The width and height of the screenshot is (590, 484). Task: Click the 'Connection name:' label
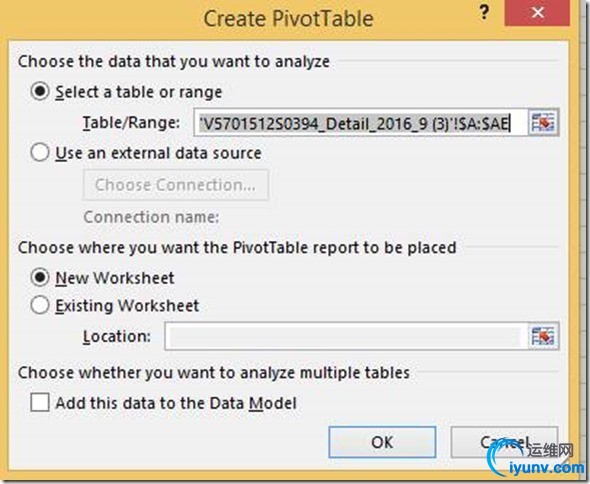coord(151,217)
